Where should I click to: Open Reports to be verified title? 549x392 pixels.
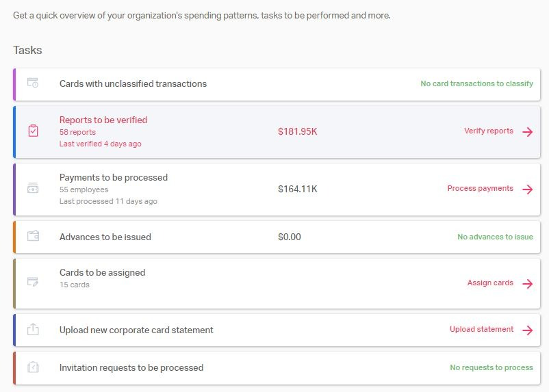coord(103,120)
